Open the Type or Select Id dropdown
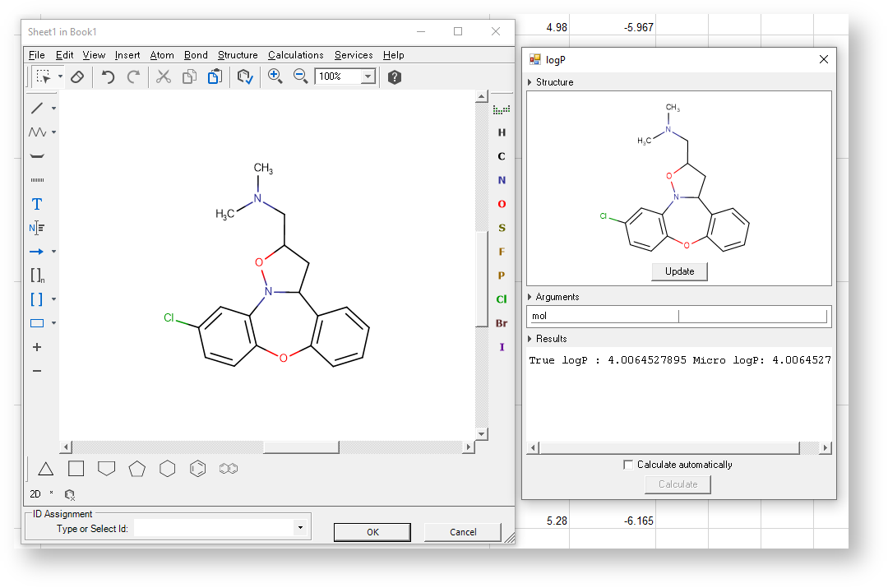 point(300,528)
